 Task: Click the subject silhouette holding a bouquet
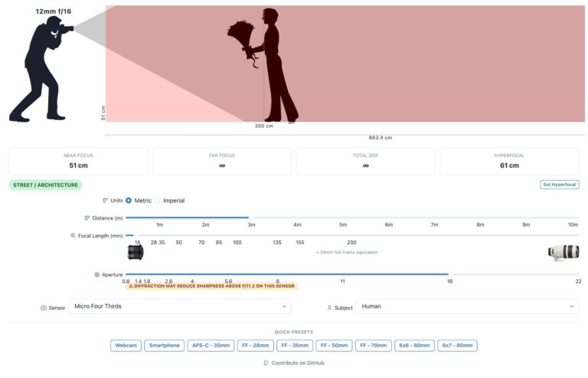264,65
